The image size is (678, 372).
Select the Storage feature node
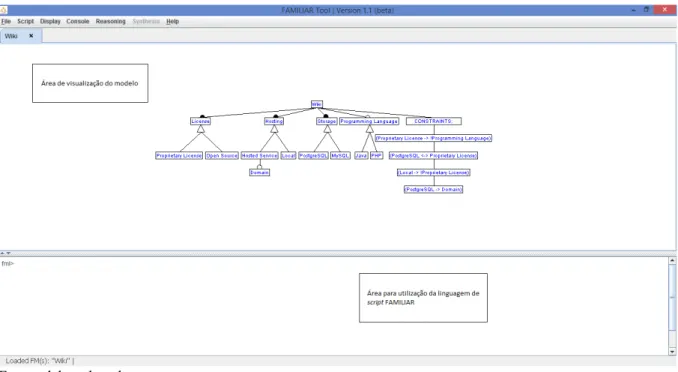pos(326,121)
